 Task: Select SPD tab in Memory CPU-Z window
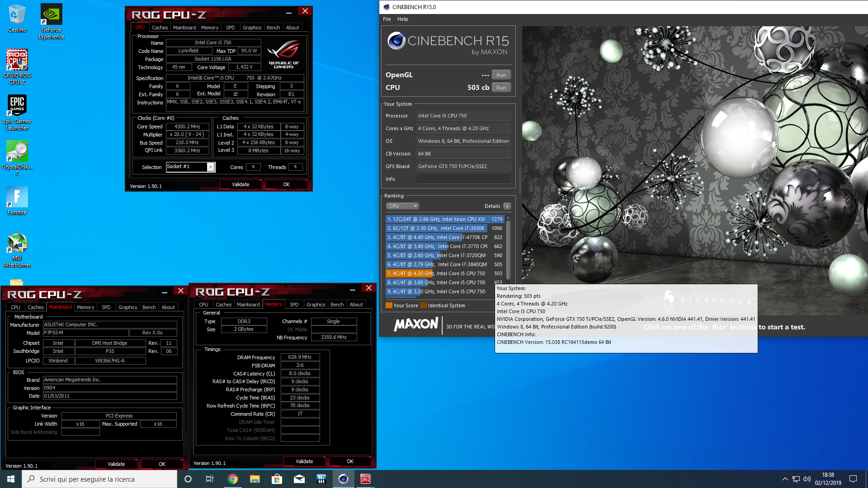pos(294,305)
